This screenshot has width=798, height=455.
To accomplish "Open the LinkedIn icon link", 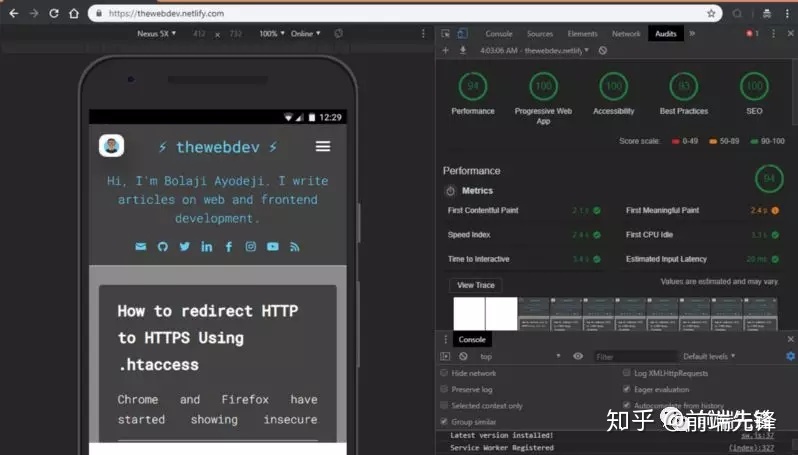I will [207, 247].
